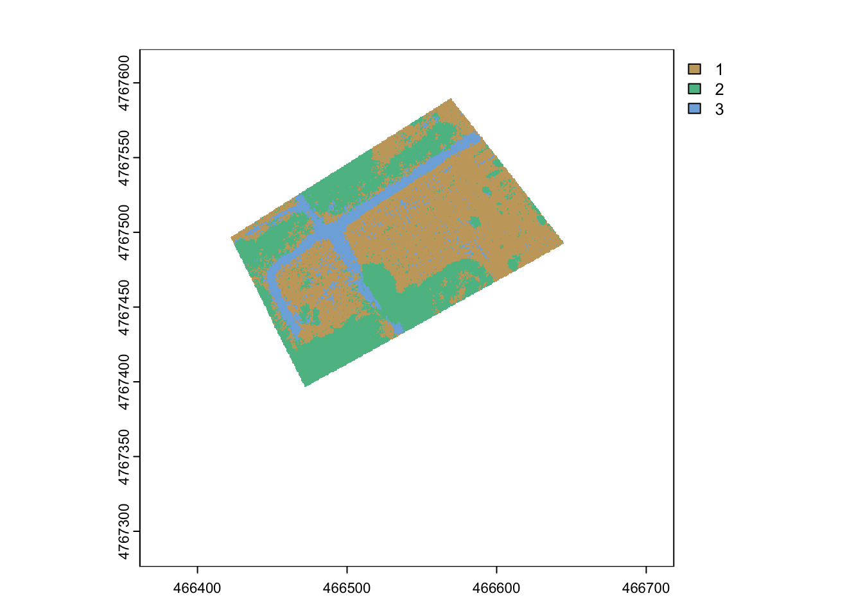Click the x-axis tick label 466500

click(x=347, y=588)
